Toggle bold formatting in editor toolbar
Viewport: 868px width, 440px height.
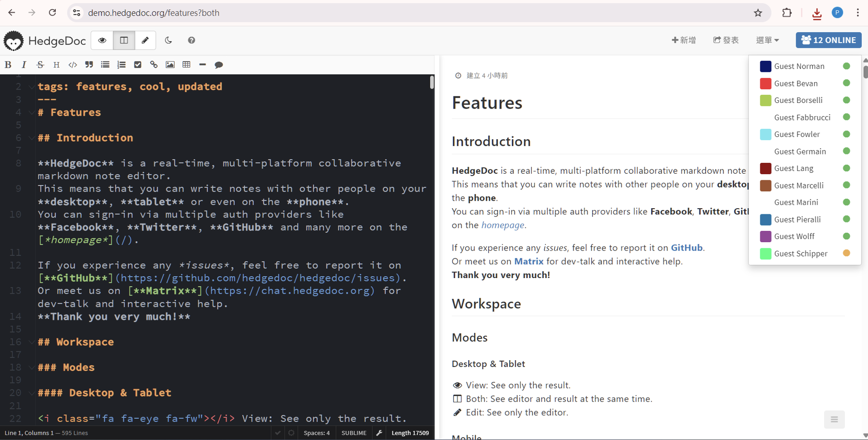coord(8,65)
